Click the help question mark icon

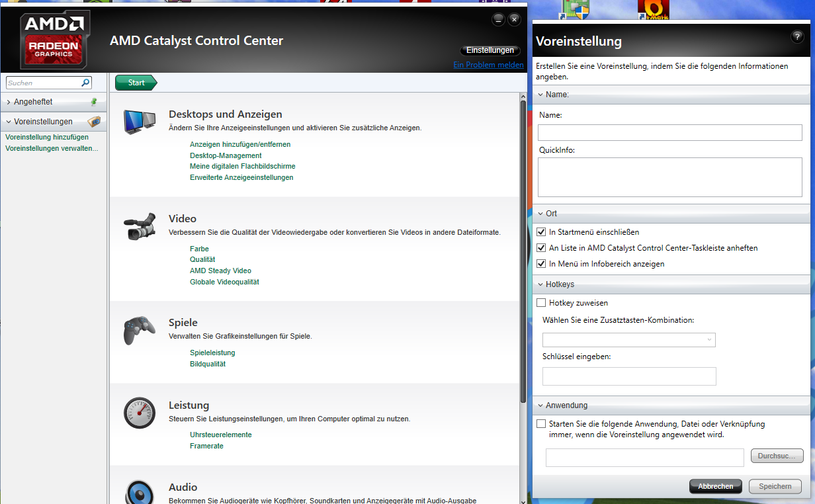tap(796, 36)
